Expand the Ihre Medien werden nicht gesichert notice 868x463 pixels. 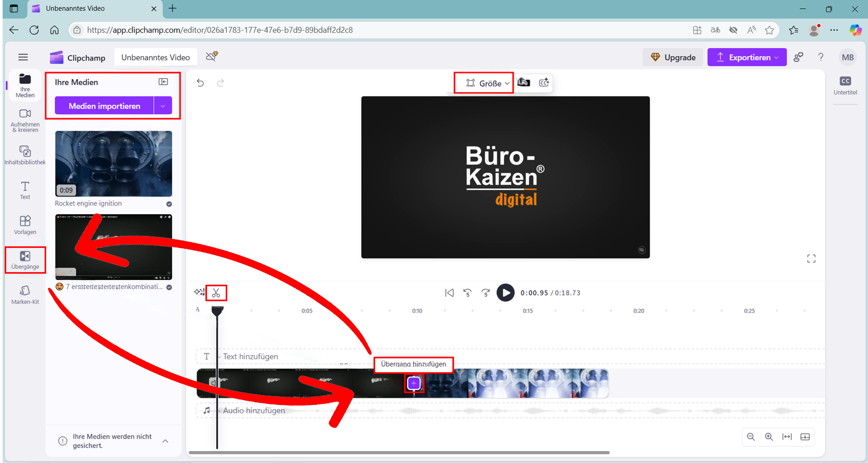[166, 441]
